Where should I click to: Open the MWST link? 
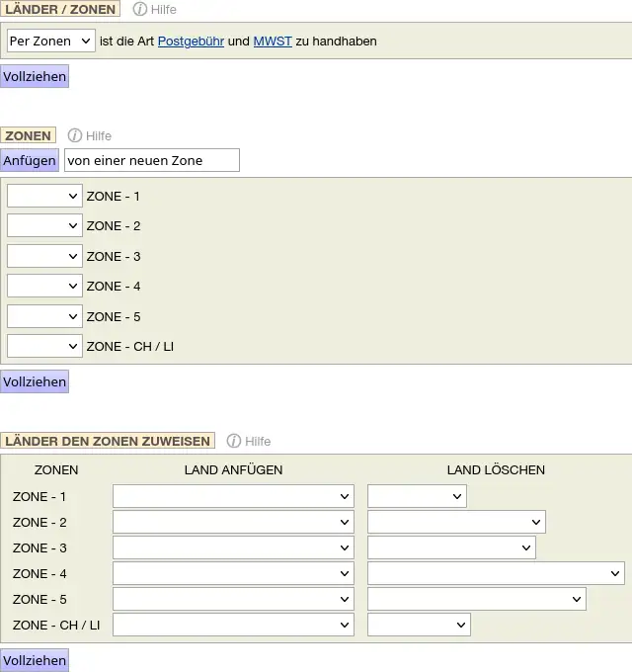coord(273,42)
